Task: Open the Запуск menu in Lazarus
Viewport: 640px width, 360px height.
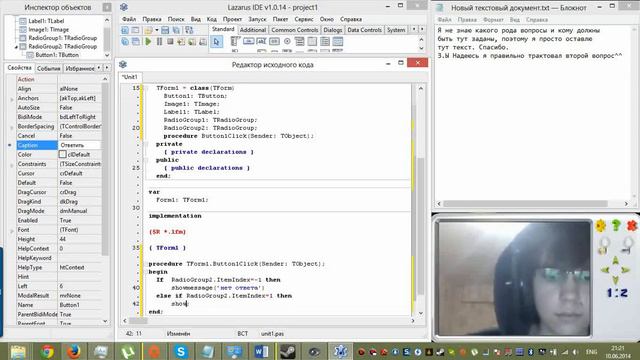Action: pos(257,19)
